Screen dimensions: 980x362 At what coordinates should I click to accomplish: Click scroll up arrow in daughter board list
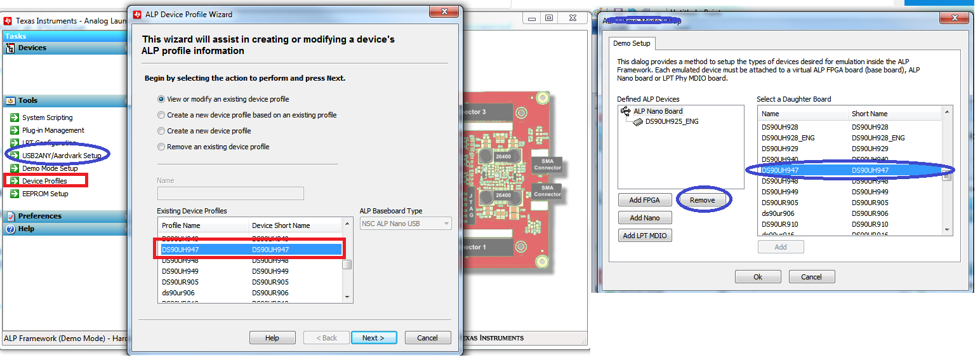[x=948, y=112]
